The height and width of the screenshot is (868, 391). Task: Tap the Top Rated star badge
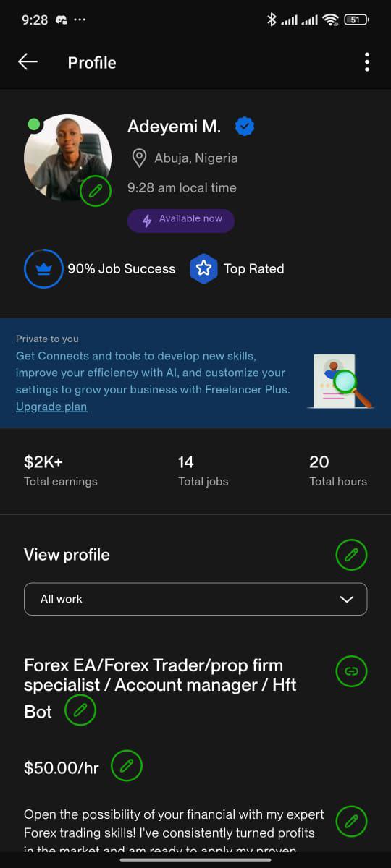pyautogui.click(x=203, y=268)
